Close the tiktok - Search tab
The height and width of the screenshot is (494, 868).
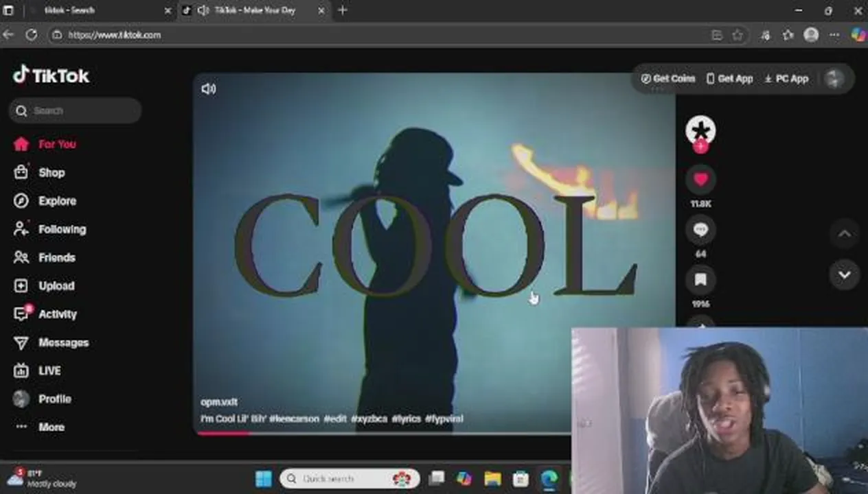click(x=168, y=10)
